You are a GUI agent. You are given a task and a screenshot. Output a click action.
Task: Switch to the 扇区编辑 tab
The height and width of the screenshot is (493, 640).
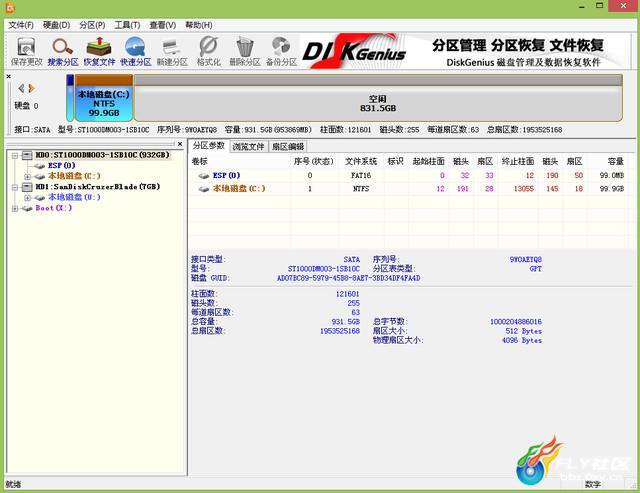[x=288, y=147]
